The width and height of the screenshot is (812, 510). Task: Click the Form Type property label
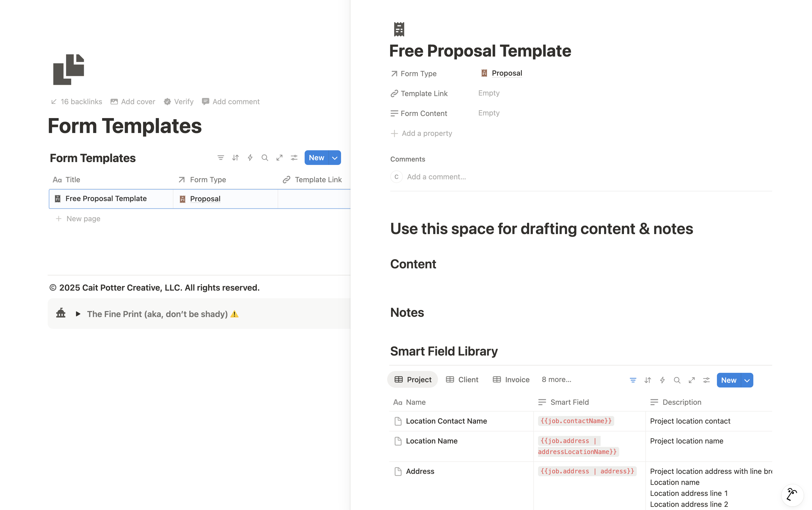(x=413, y=74)
